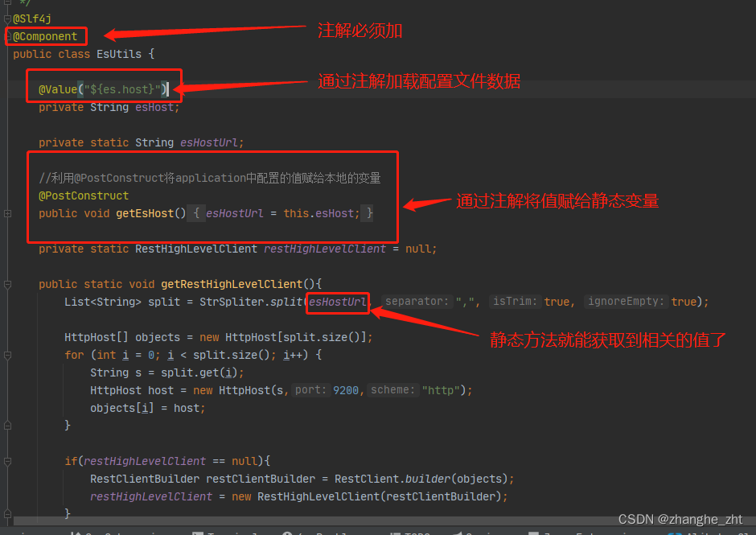
Task: Click the isTrim parameter hint
Action: (515, 302)
